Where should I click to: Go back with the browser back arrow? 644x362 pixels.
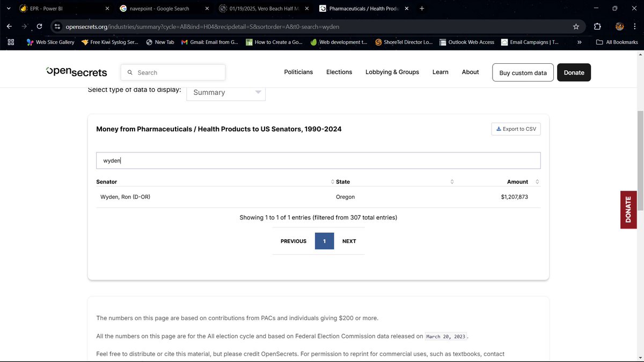pos(9,26)
